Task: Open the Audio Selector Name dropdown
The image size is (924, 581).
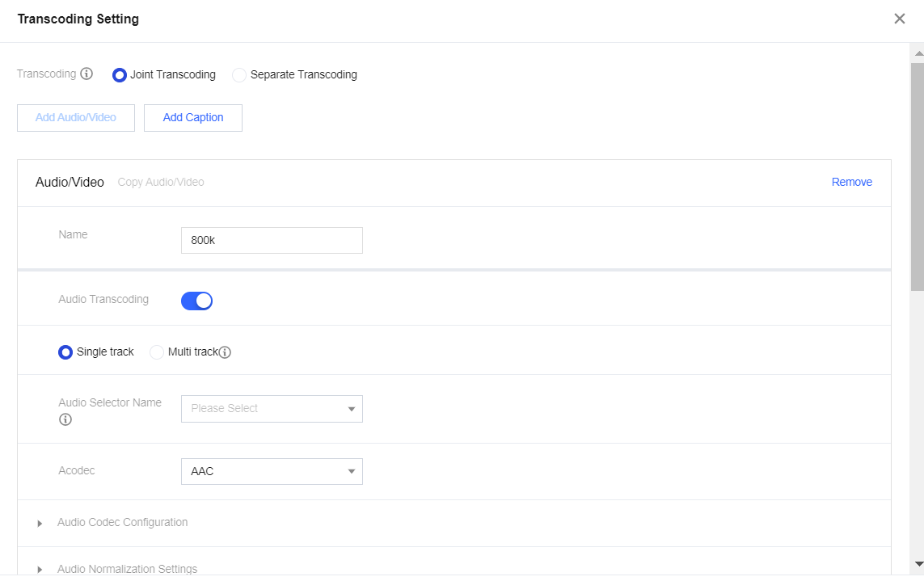Action: tap(272, 409)
